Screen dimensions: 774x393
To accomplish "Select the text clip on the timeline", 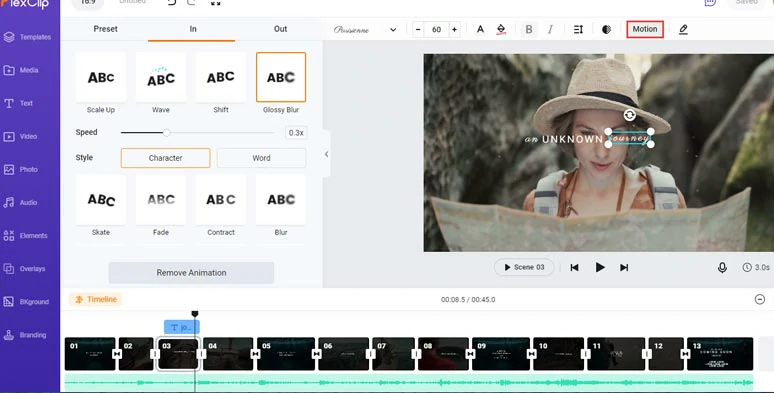I will coord(182,327).
